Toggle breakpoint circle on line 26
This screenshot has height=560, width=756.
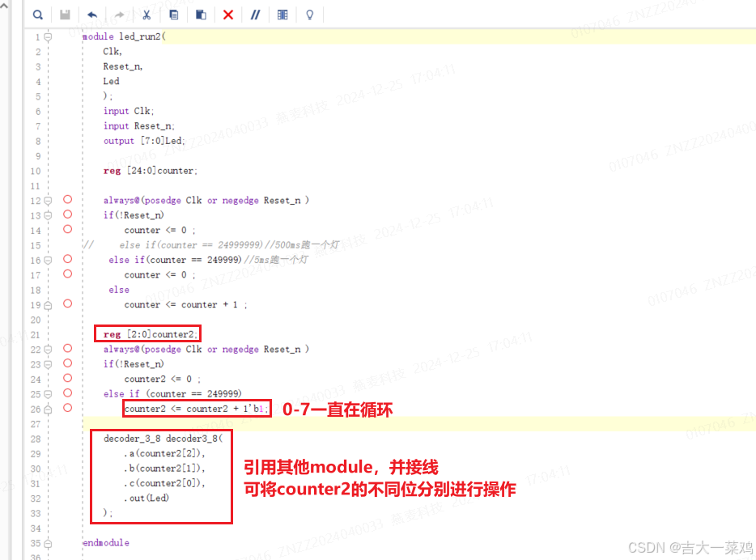[x=67, y=408]
